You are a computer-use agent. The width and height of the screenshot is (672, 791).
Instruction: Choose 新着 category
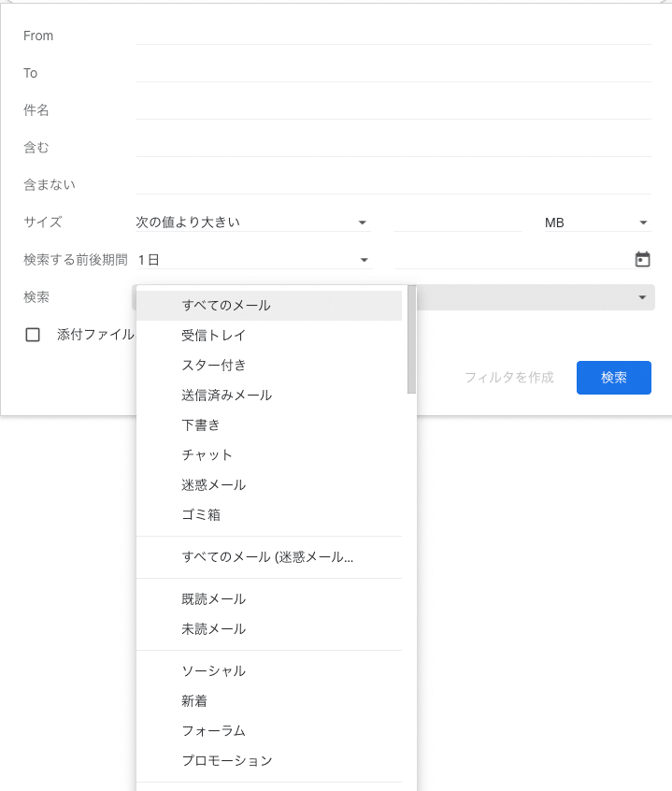tap(269, 700)
